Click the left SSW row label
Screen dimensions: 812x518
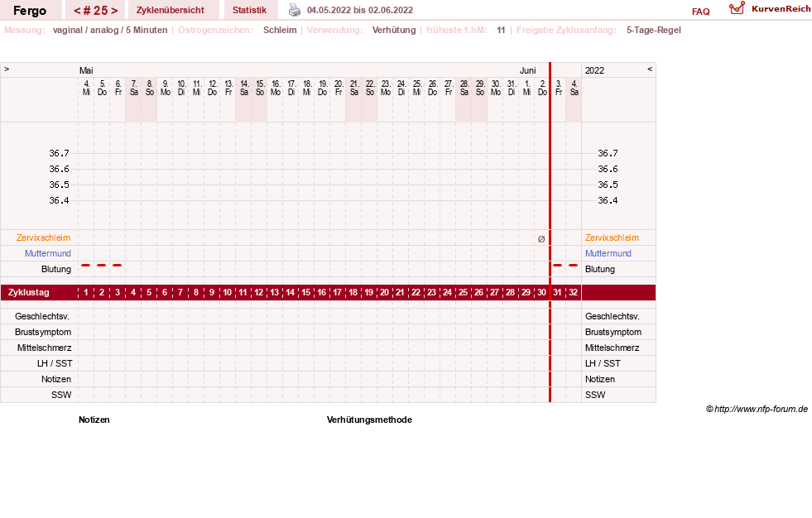(x=61, y=395)
